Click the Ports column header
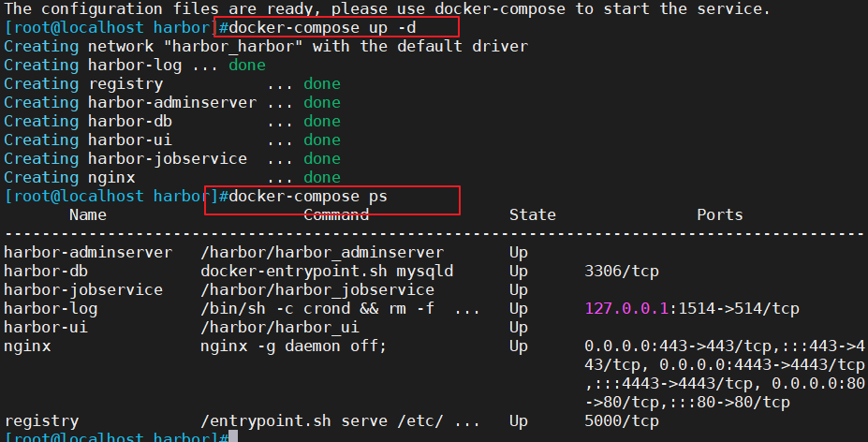The image size is (868, 442). pos(719,215)
